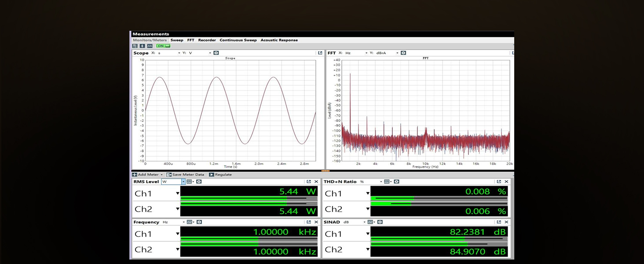Switch to the Acoustic Response tab

[x=279, y=40]
